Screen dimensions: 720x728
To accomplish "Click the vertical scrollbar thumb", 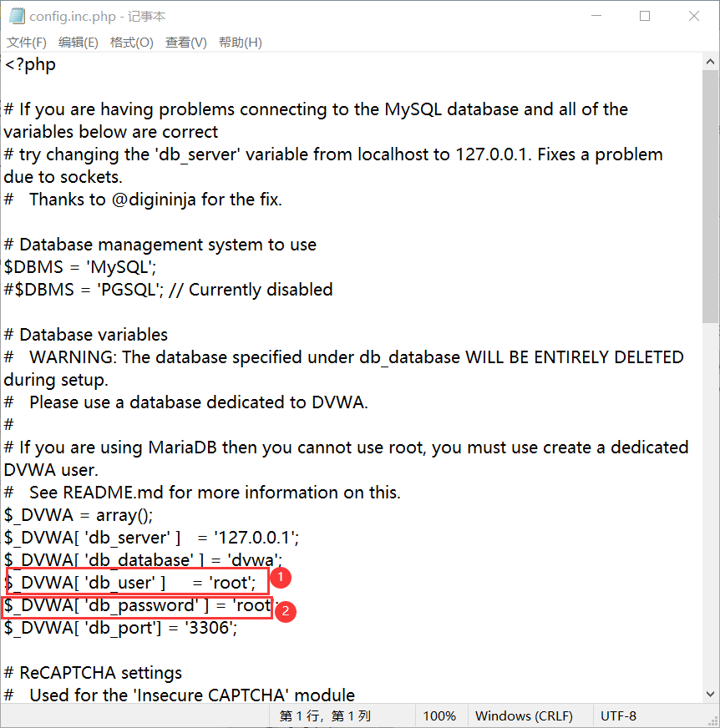I will (710, 196).
